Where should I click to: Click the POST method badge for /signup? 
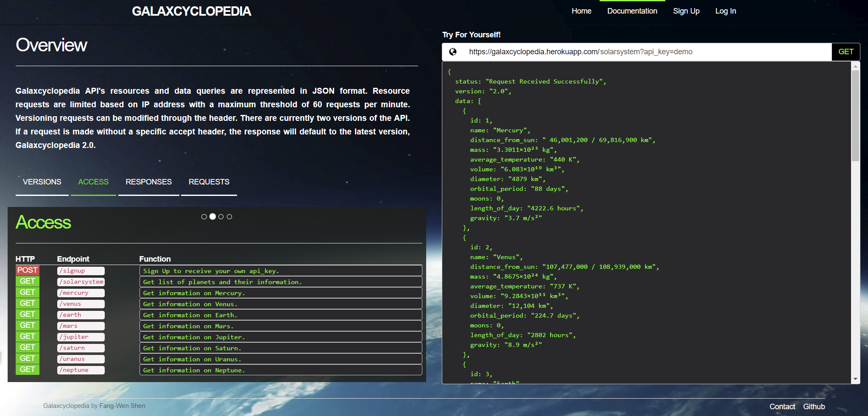(x=28, y=270)
